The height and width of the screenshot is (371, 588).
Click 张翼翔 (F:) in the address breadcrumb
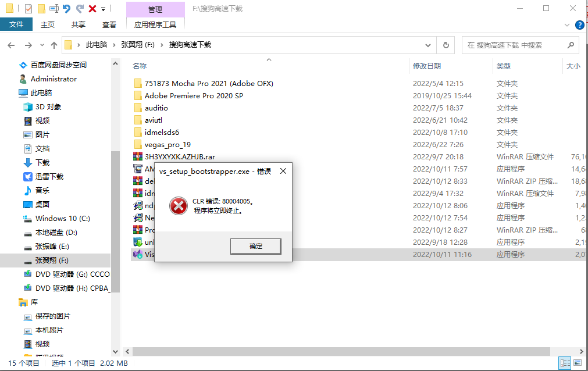click(x=138, y=45)
